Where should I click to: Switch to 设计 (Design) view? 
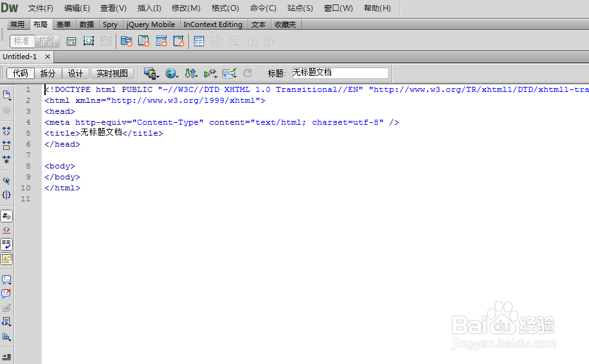coord(75,73)
